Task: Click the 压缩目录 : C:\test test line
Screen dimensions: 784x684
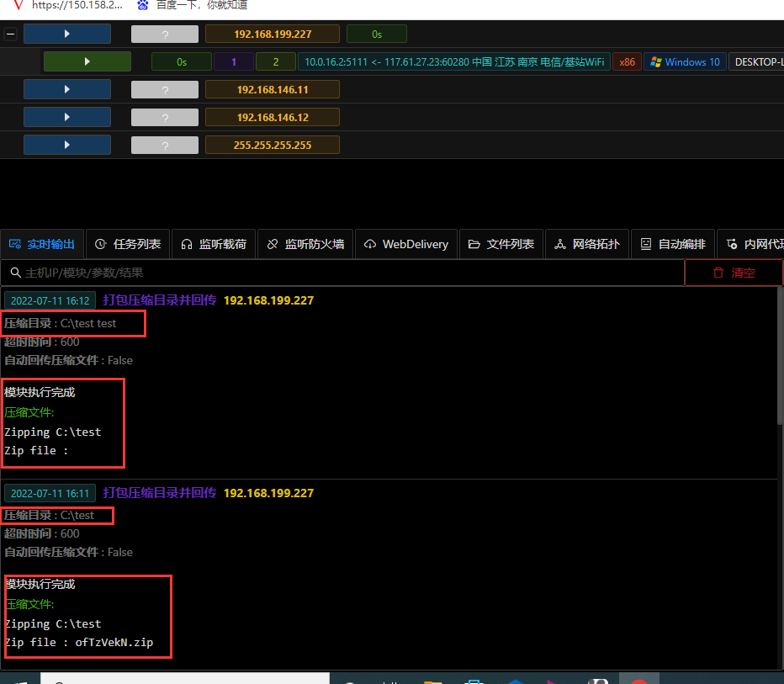Action: tap(60, 324)
